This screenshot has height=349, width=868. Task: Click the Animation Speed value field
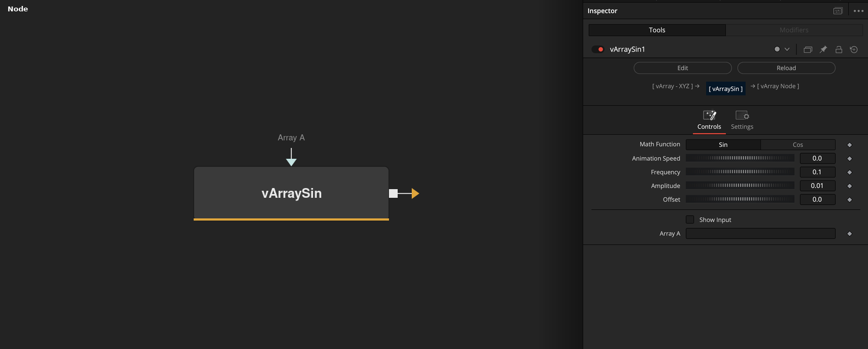tap(818, 158)
